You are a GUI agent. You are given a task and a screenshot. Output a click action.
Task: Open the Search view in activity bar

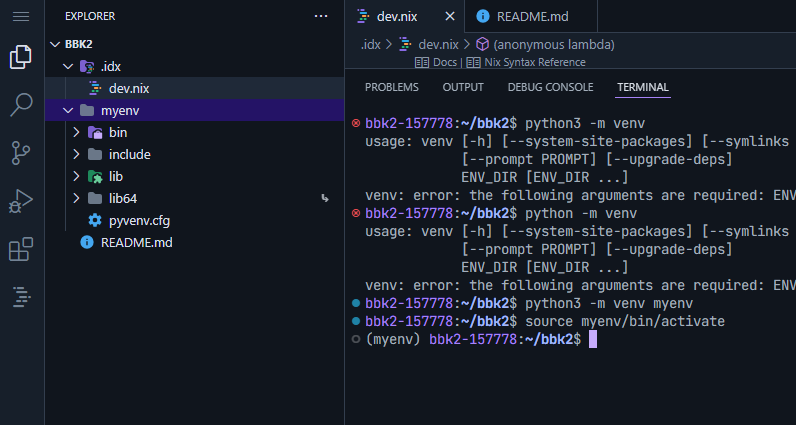click(x=21, y=105)
